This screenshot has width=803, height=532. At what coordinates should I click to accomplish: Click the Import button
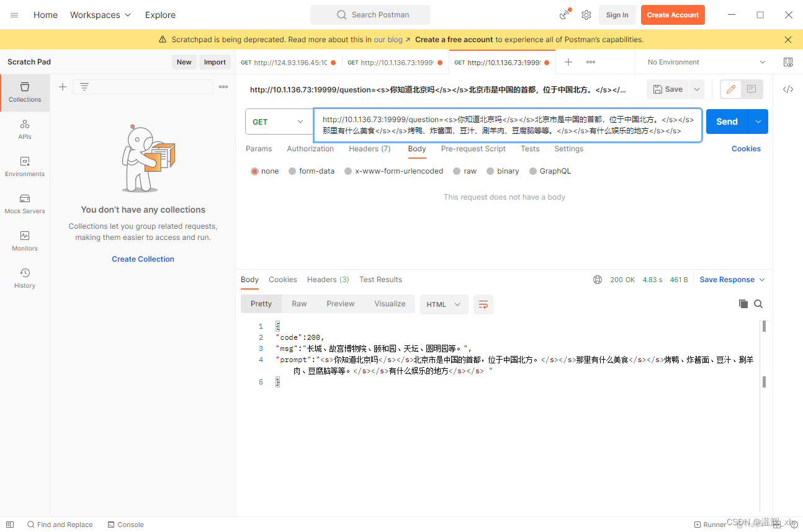pos(215,62)
